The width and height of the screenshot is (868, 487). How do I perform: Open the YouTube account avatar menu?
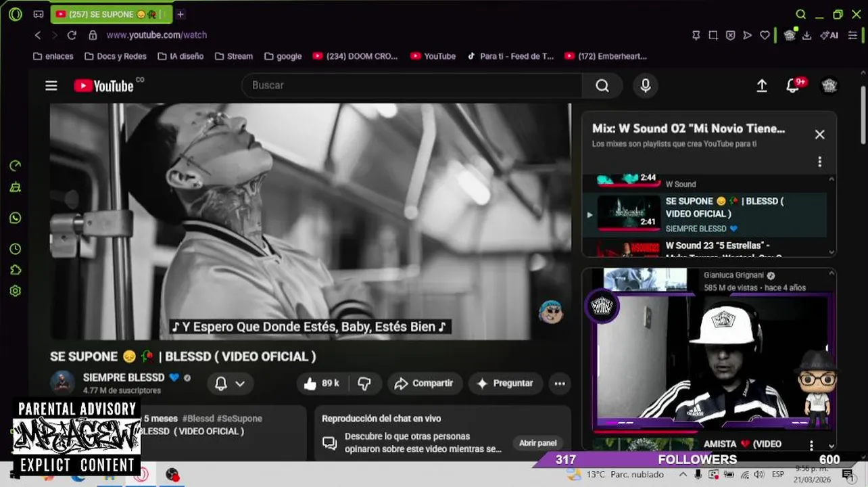pos(829,85)
